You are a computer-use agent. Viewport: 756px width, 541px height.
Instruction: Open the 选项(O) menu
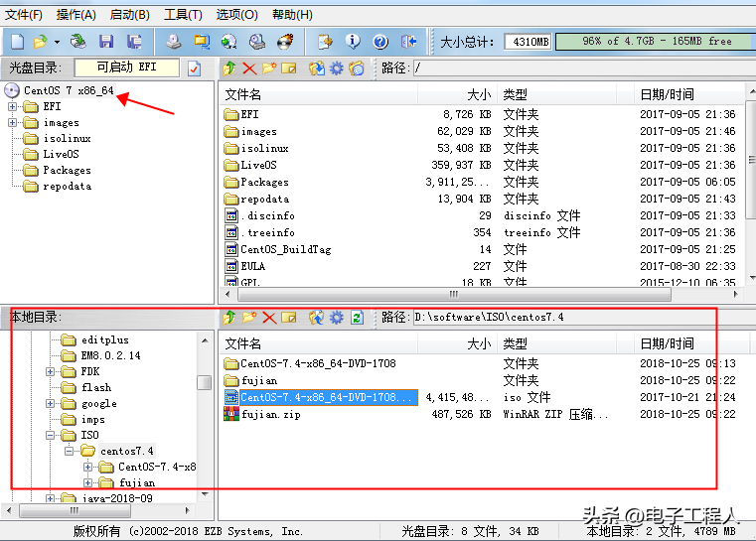[x=236, y=15]
